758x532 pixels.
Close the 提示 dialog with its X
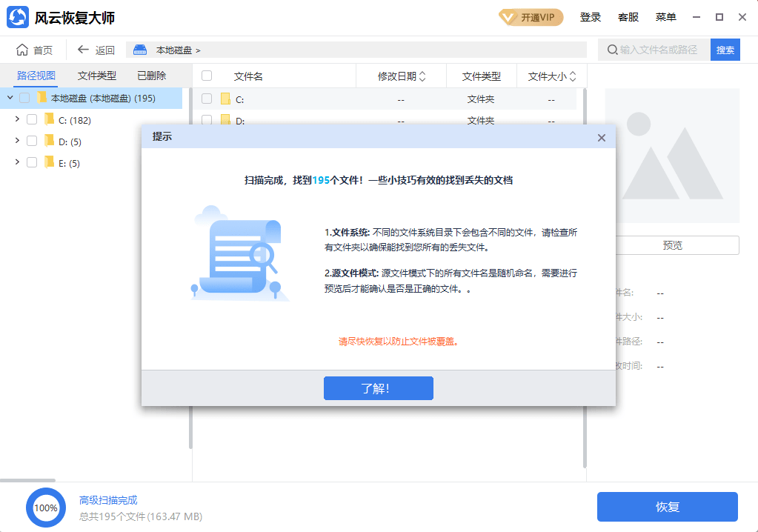[x=601, y=137]
